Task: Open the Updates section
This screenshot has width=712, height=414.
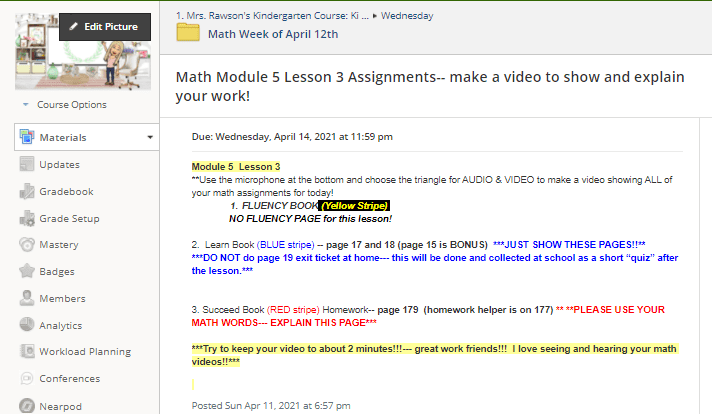Action: [x=59, y=164]
